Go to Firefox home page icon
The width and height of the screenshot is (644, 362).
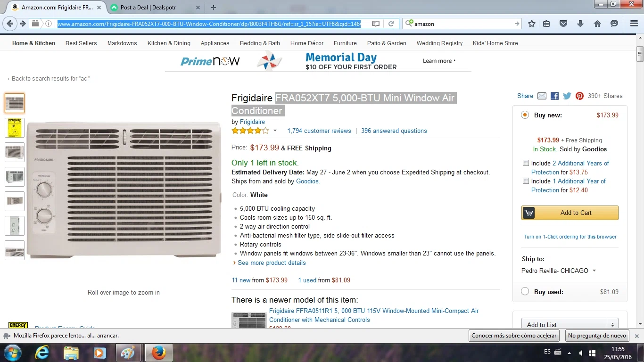(x=597, y=24)
